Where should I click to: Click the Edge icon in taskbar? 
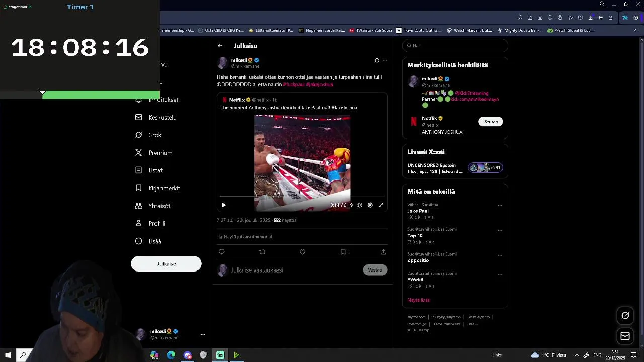pyautogui.click(x=171, y=355)
